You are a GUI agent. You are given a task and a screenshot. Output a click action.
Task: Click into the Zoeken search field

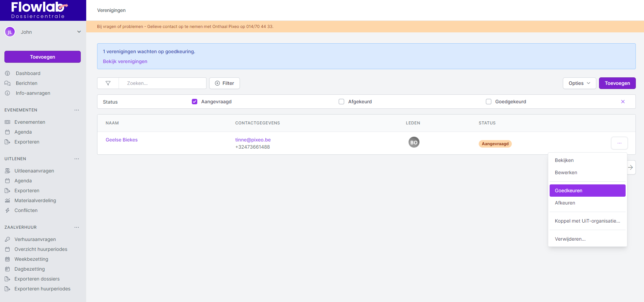[162, 83]
